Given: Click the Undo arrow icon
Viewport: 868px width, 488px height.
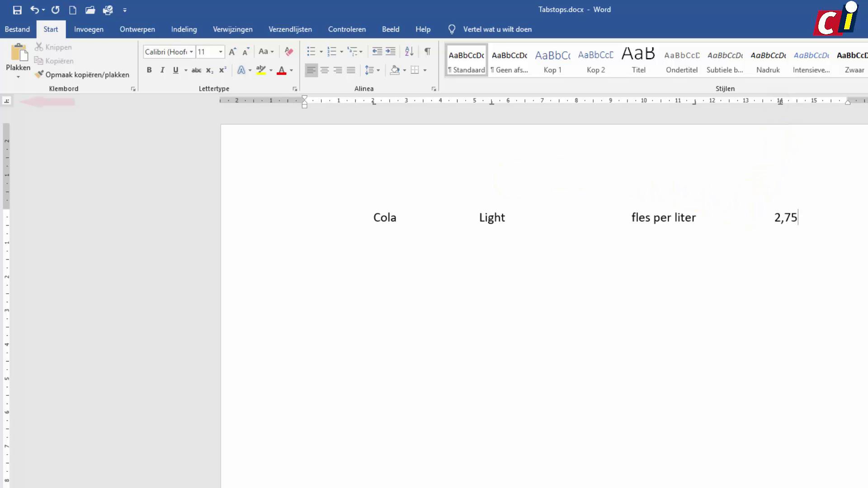Looking at the screenshot, I should [34, 9].
